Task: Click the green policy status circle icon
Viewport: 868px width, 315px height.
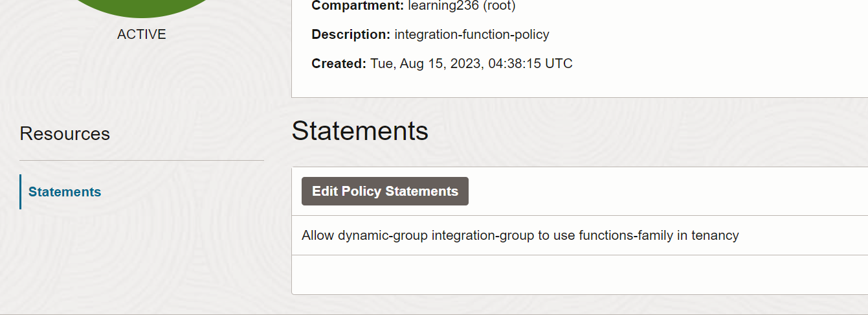Action: 142,8
